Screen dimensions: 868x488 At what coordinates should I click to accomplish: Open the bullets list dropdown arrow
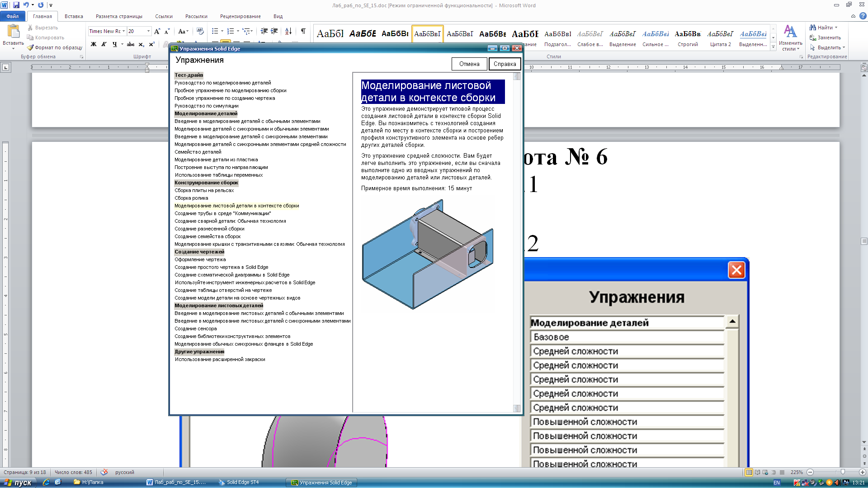[222, 31]
